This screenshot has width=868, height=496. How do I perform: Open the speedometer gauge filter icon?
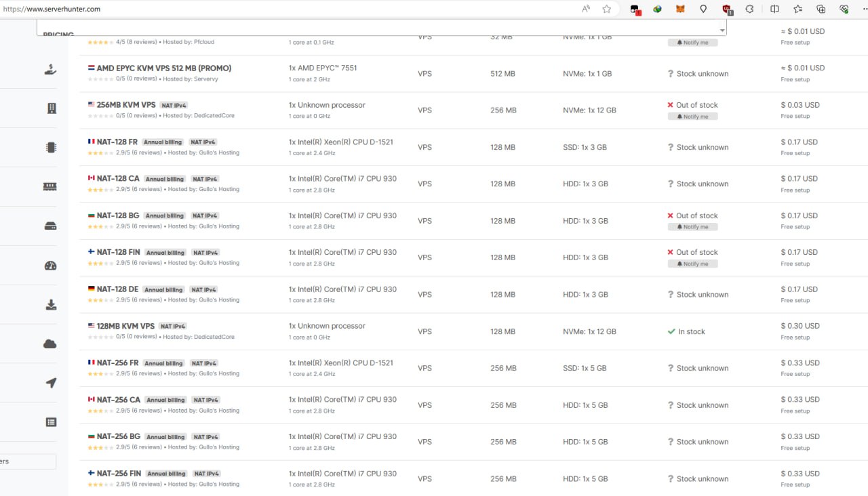click(x=51, y=266)
